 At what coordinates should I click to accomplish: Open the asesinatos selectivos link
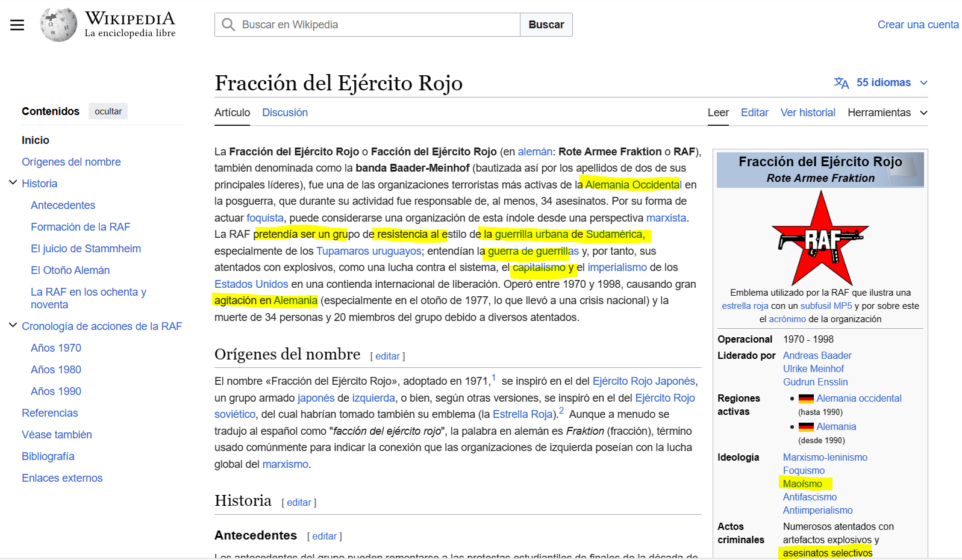(828, 553)
